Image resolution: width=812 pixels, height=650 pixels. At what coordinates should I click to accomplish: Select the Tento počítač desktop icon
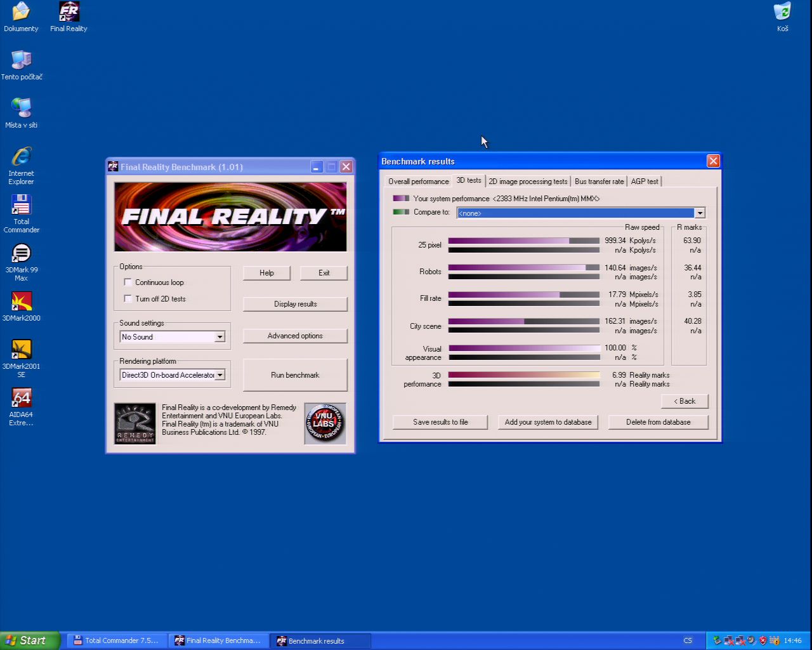tap(22, 65)
